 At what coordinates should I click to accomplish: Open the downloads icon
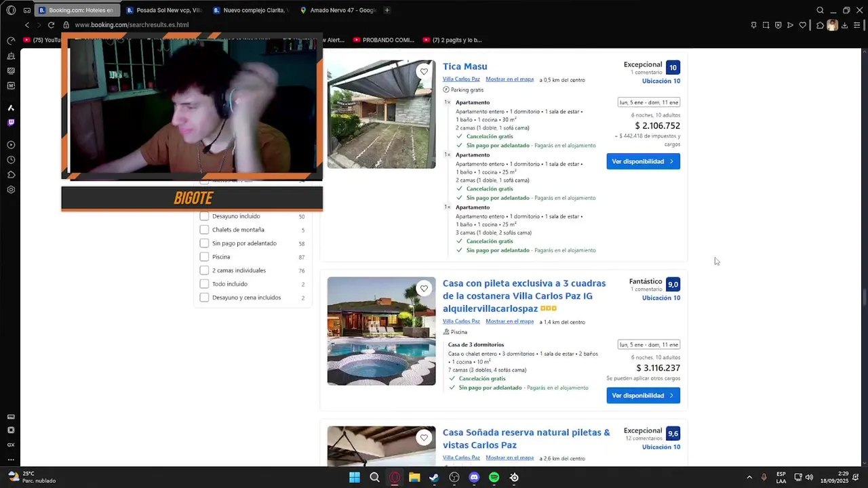point(844,25)
